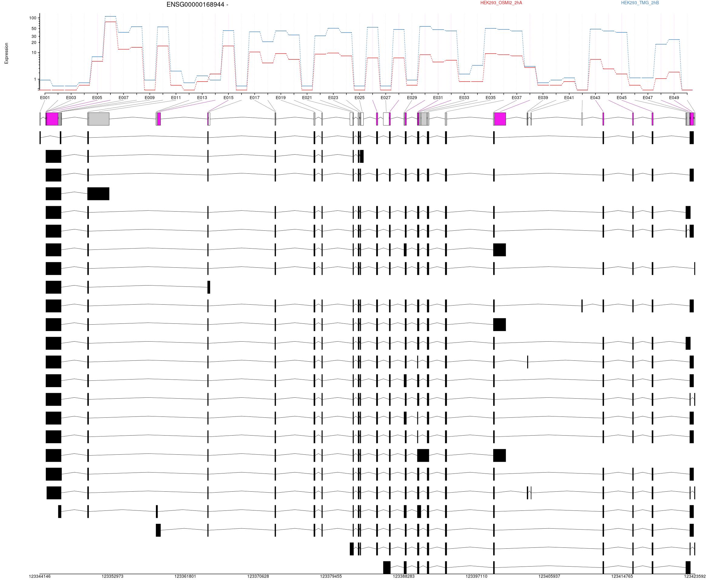Screen dimensions: 728x582
Task: Click genomic coordinate 123405937
Action: pos(549,577)
